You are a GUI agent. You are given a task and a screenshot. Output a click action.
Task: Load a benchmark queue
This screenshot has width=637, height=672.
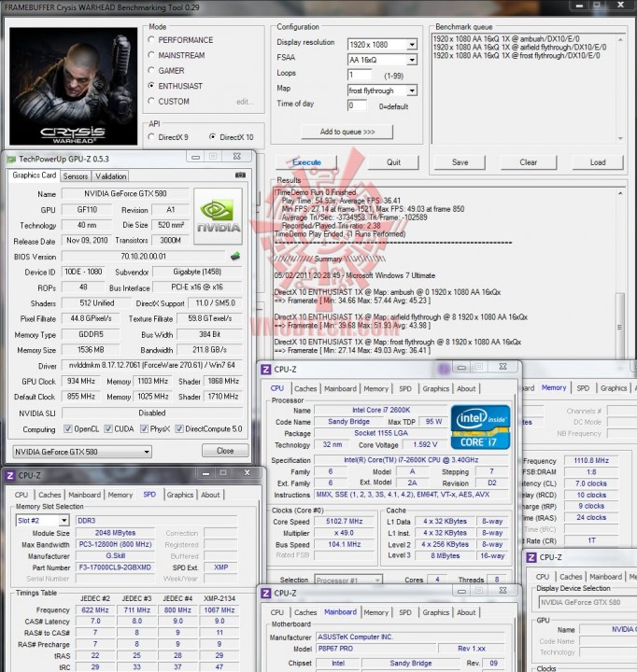598,162
